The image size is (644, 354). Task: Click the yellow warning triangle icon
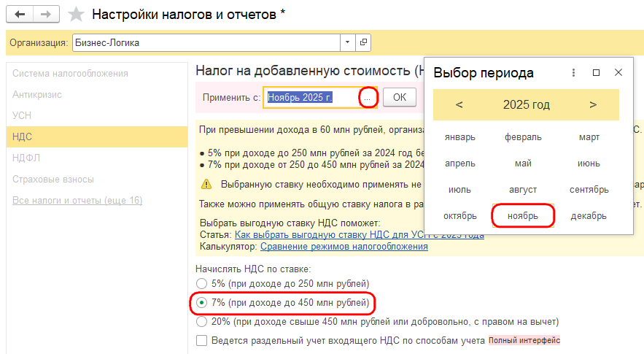point(206,184)
